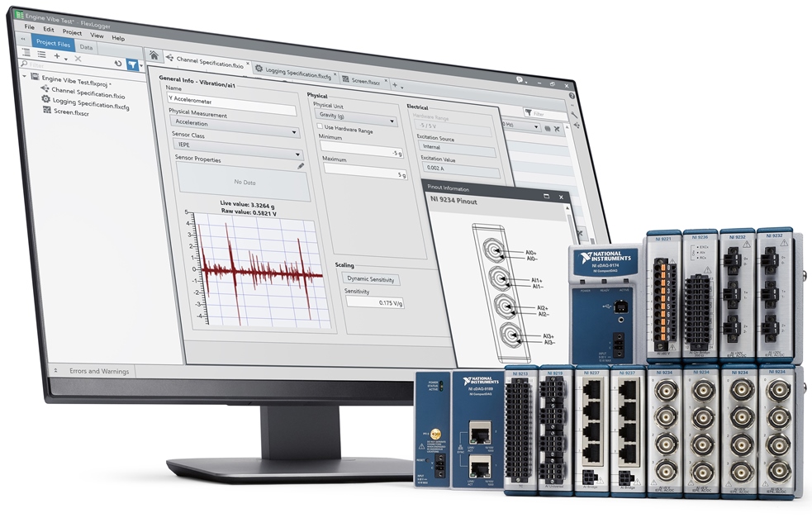812x518 pixels.
Task: Click the pencil icon beside Sensor Properties
Action: pos(301,165)
